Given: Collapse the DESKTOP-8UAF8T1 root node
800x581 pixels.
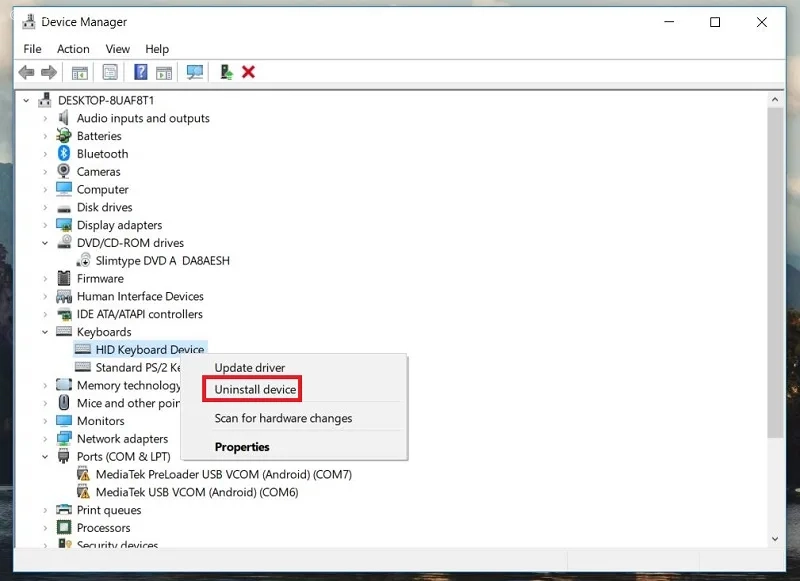Looking at the screenshot, I should click(x=26, y=100).
